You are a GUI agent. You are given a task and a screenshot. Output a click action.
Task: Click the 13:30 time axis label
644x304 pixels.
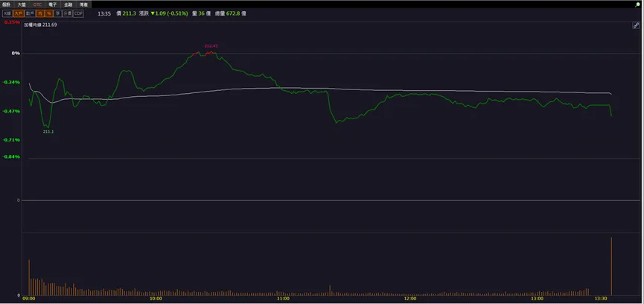click(x=601, y=299)
